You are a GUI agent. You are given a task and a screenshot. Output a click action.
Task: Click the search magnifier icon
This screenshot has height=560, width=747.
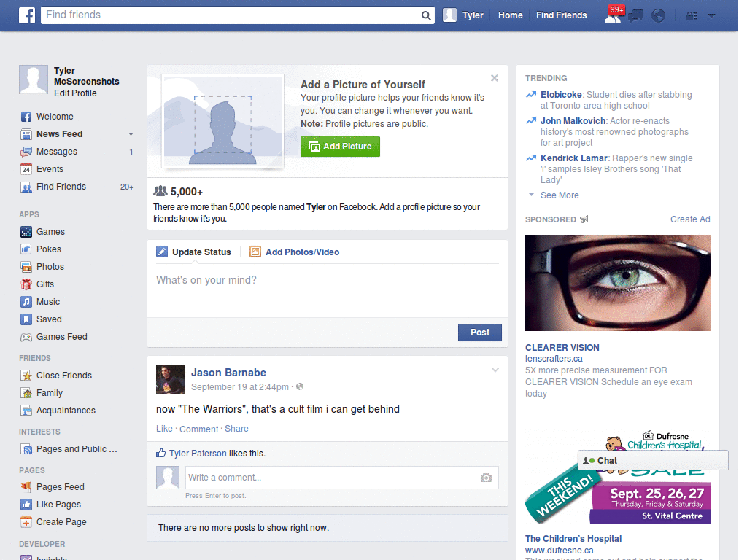tap(426, 16)
